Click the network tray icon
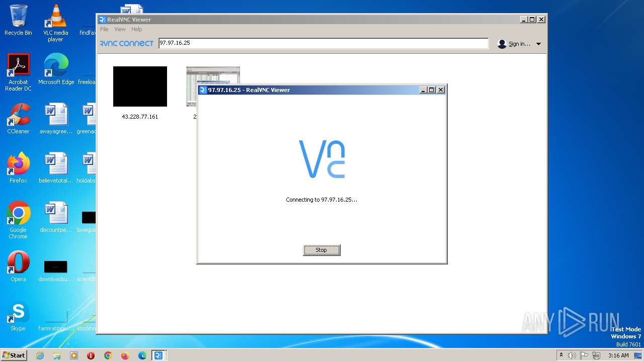The width and height of the screenshot is (644, 362). click(596, 355)
